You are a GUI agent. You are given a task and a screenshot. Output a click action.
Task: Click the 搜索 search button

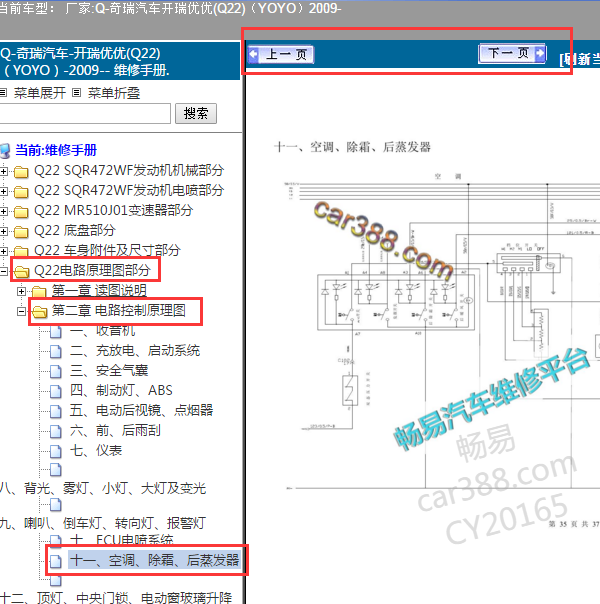click(x=196, y=113)
